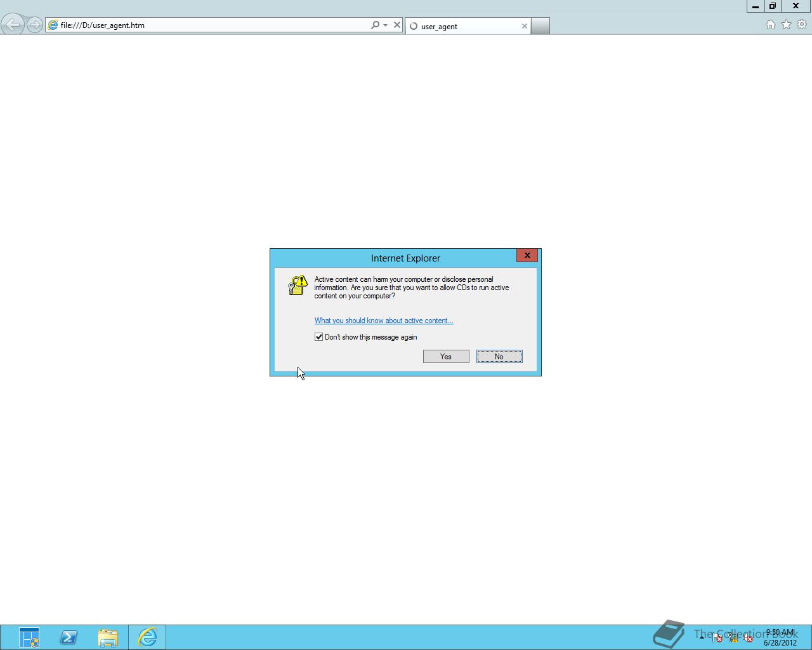Go to the Home page icon

pyautogui.click(x=771, y=25)
